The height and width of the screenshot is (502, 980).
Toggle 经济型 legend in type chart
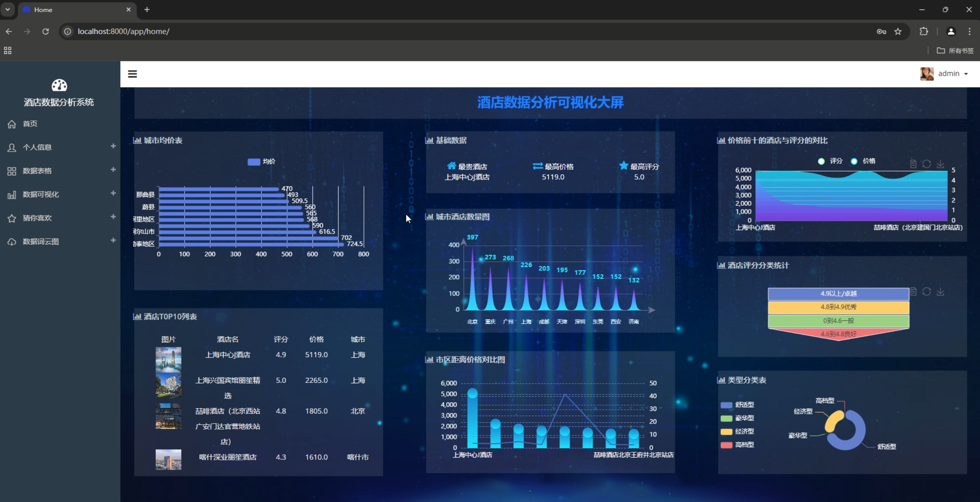click(737, 432)
